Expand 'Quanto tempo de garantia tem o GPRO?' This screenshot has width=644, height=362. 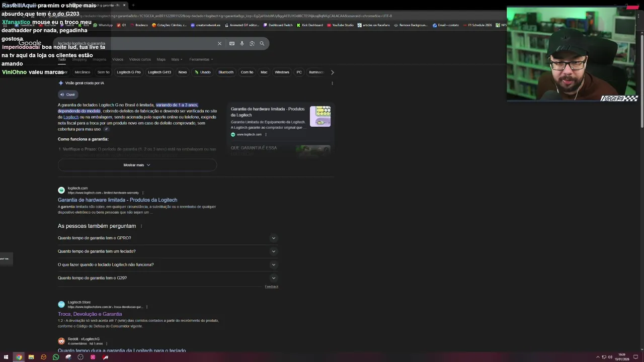168,238
